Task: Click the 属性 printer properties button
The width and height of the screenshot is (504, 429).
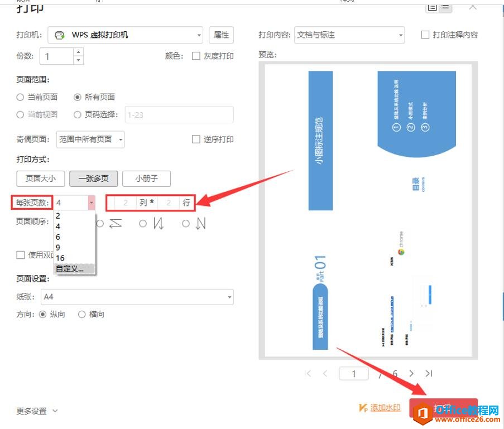Action: pos(221,35)
